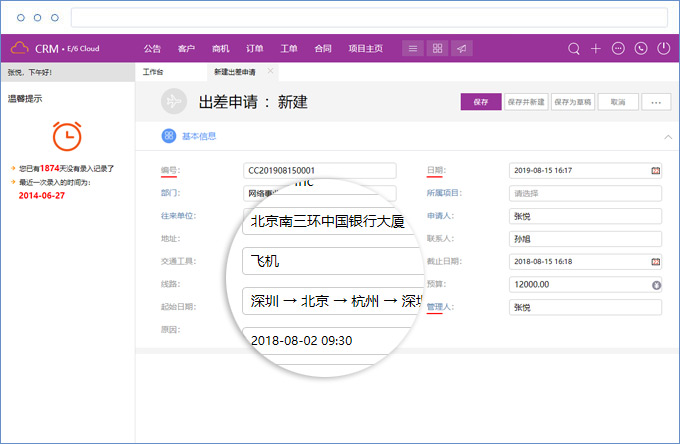The height and width of the screenshot is (444, 680).
Task: Open calendar picker for 截止日期 field
Action: click(656, 261)
